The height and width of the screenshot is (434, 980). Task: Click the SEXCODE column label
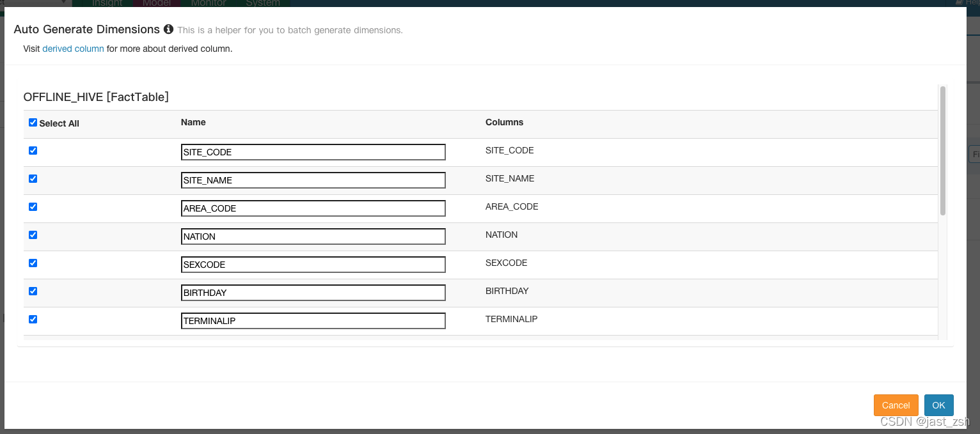point(507,263)
